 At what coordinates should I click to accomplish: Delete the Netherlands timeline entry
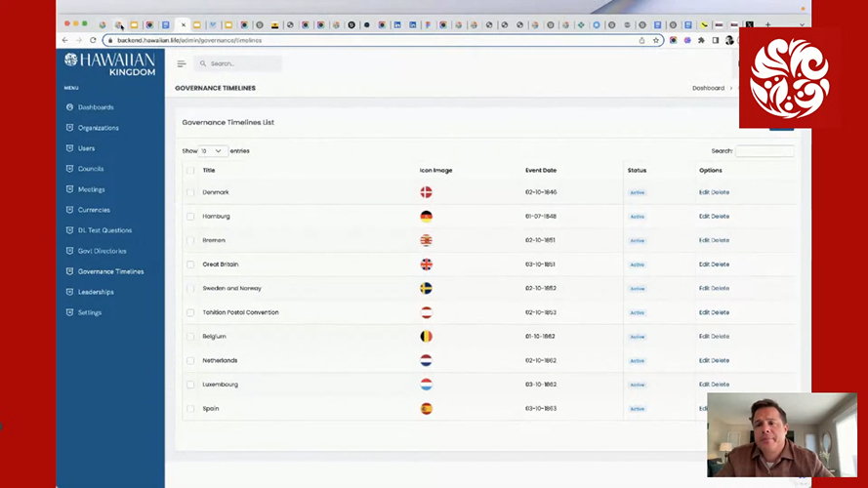click(721, 361)
